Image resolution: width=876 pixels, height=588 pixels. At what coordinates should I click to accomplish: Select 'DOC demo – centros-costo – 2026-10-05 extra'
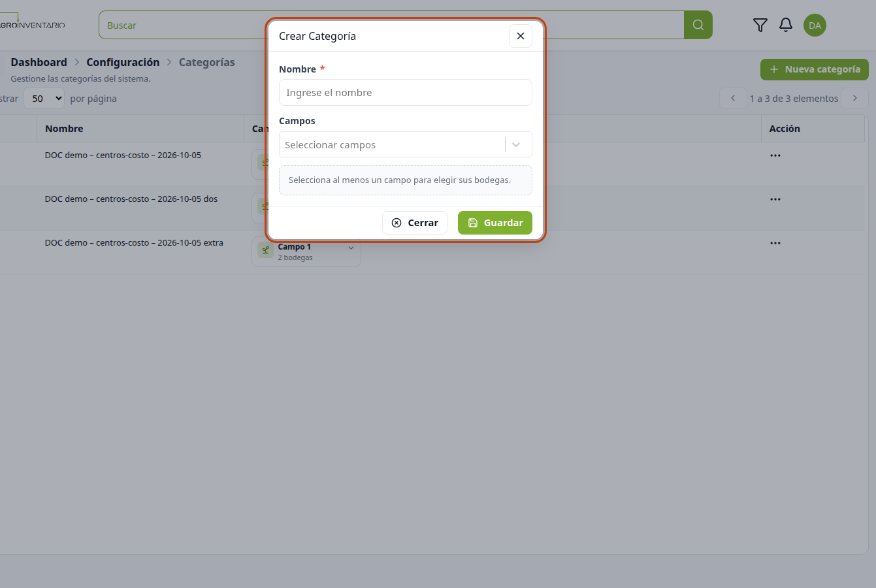pyautogui.click(x=134, y=243)
